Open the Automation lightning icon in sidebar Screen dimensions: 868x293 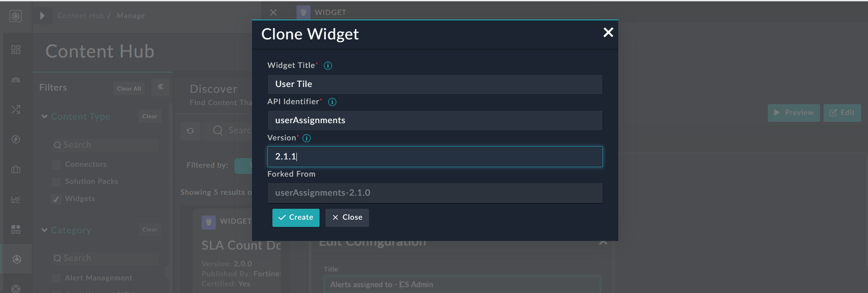click(x=15, y=139)
